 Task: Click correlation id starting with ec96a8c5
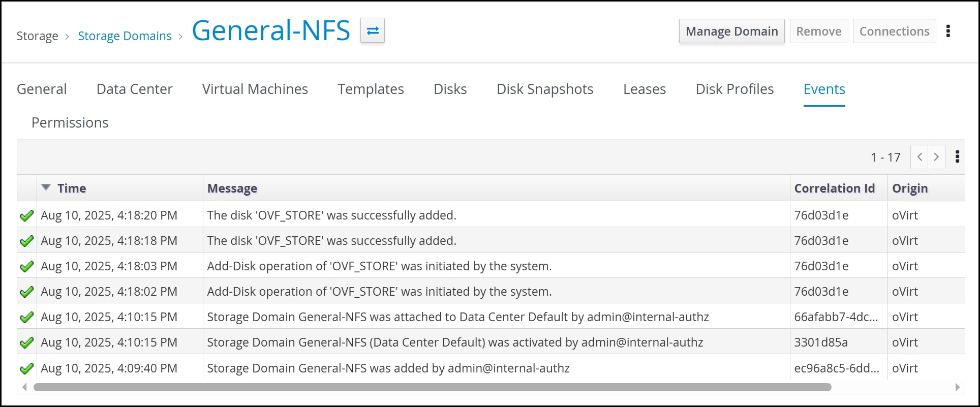(837, 368)
